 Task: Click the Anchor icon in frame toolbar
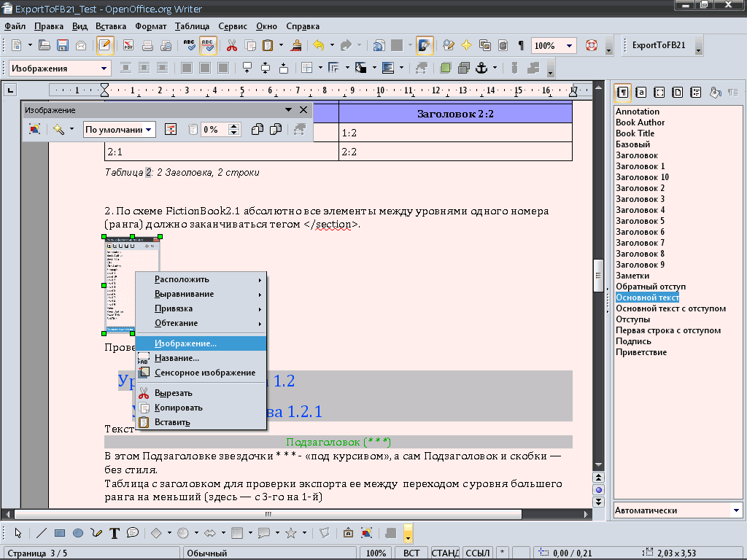click(481, 69)
